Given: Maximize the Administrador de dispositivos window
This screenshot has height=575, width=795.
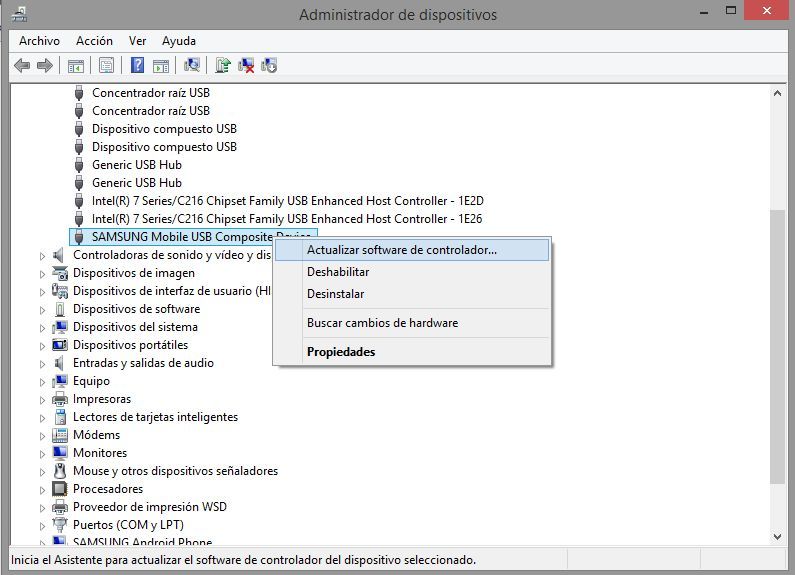Looking at the screenshot, I should tap(731, 11).
